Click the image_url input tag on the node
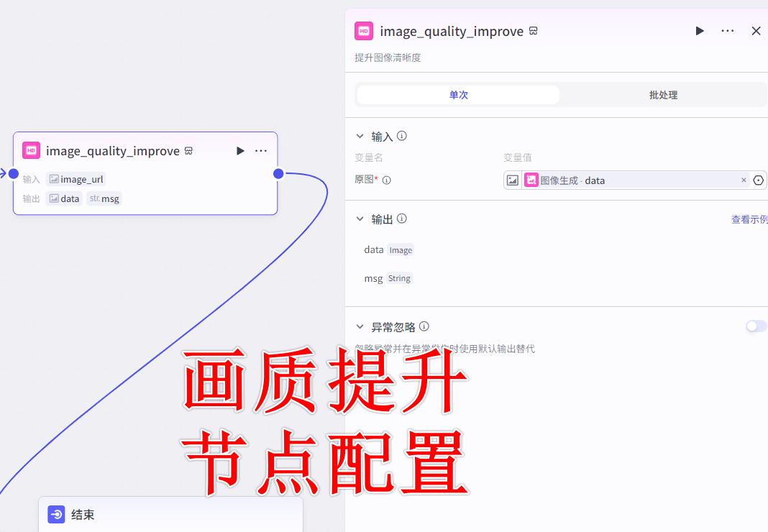The height and width of the screenshot is (532, 768). click(x=76, y=178)
